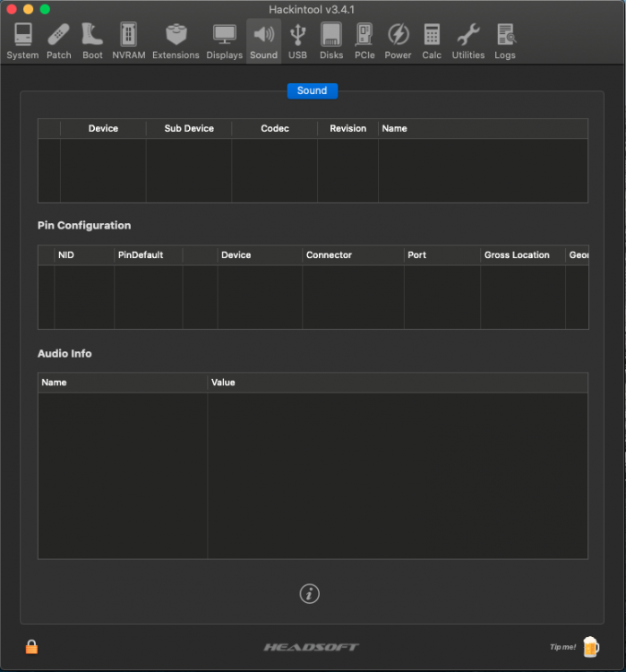Click the info button at bottom
This screenshot has width=626, height=672.
pyautogui.click(x=309, y=593)
